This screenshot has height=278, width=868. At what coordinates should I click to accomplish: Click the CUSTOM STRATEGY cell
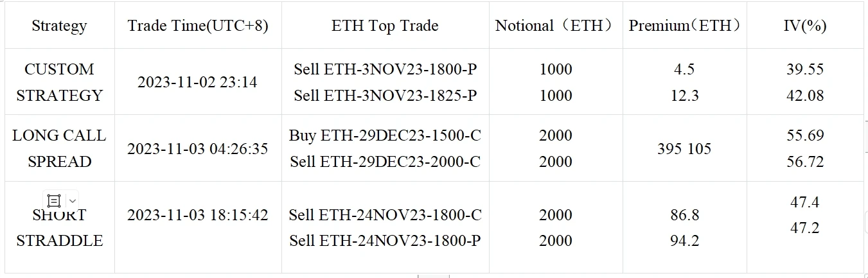pyautogui.click(x=59, y=82)
